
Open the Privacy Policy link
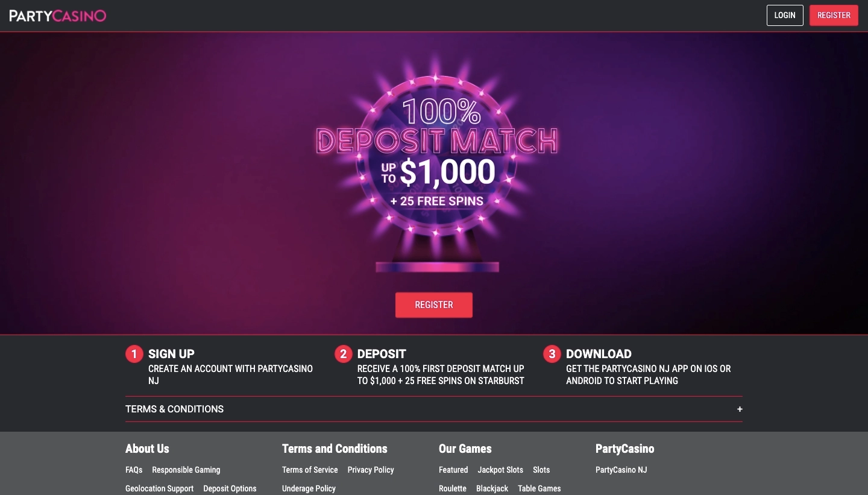click(371, 470)
